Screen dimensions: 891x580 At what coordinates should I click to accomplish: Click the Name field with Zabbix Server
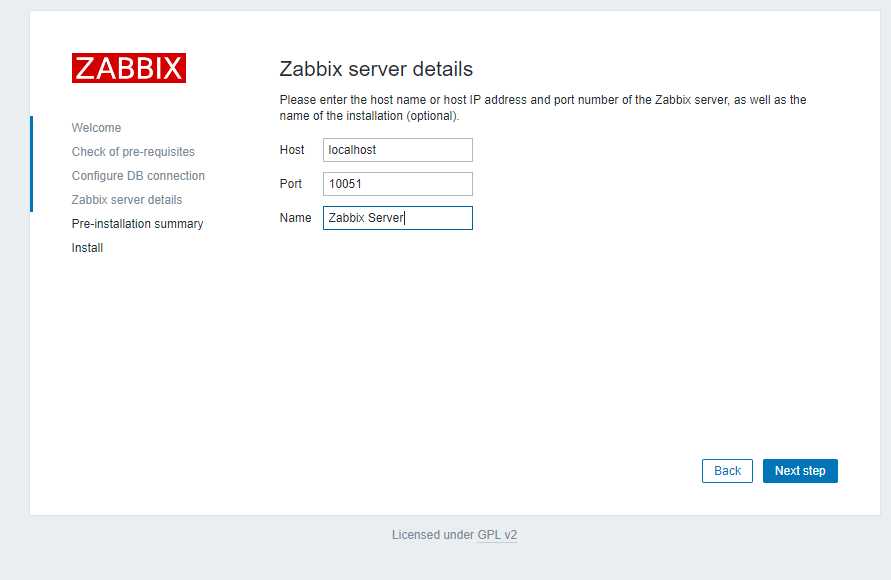[398, 218]
